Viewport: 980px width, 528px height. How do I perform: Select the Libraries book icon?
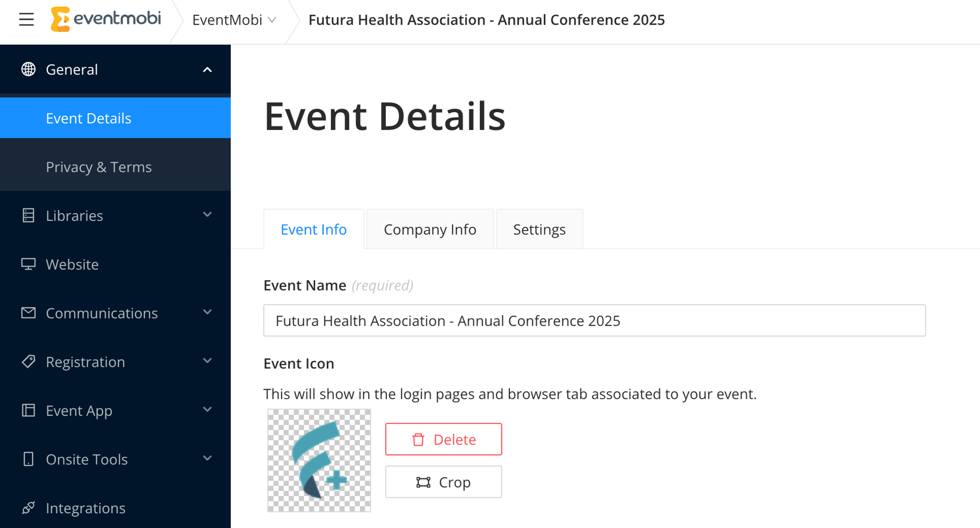(x=28, y=215)
